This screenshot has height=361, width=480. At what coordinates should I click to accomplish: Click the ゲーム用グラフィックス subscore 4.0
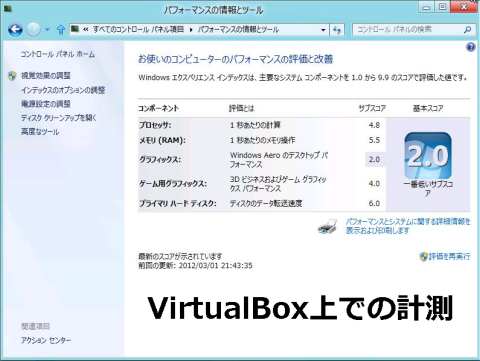(x=374, y=184)
